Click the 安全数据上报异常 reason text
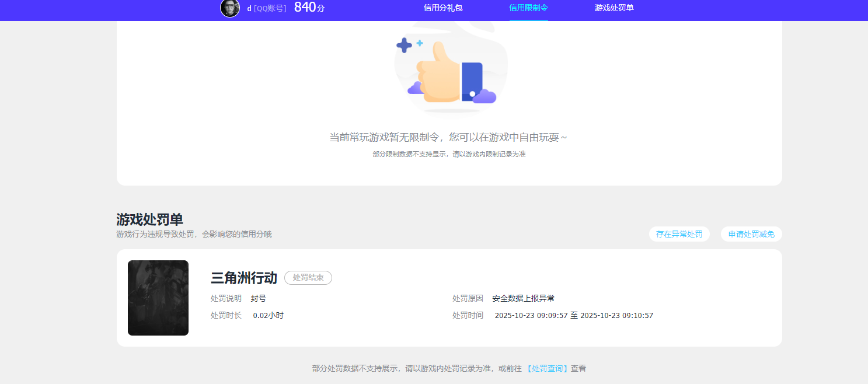The width and height of the screenshot is (868, 384). click(523, 298)
